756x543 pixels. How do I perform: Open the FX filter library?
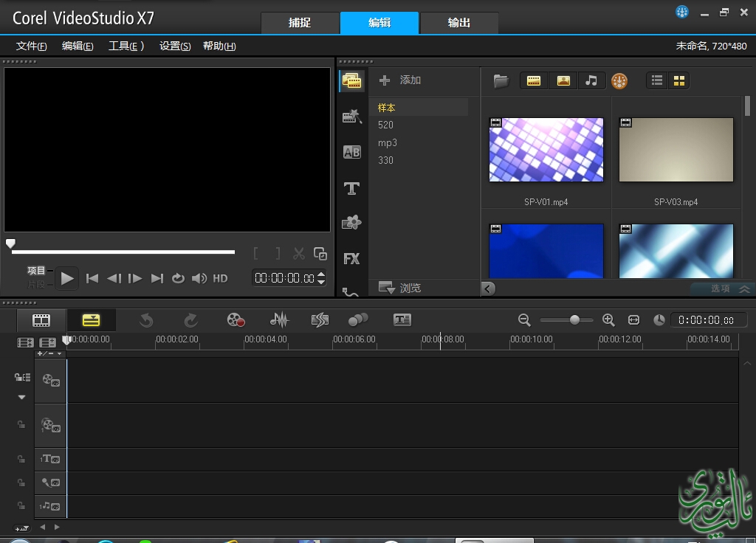point(351,259)
